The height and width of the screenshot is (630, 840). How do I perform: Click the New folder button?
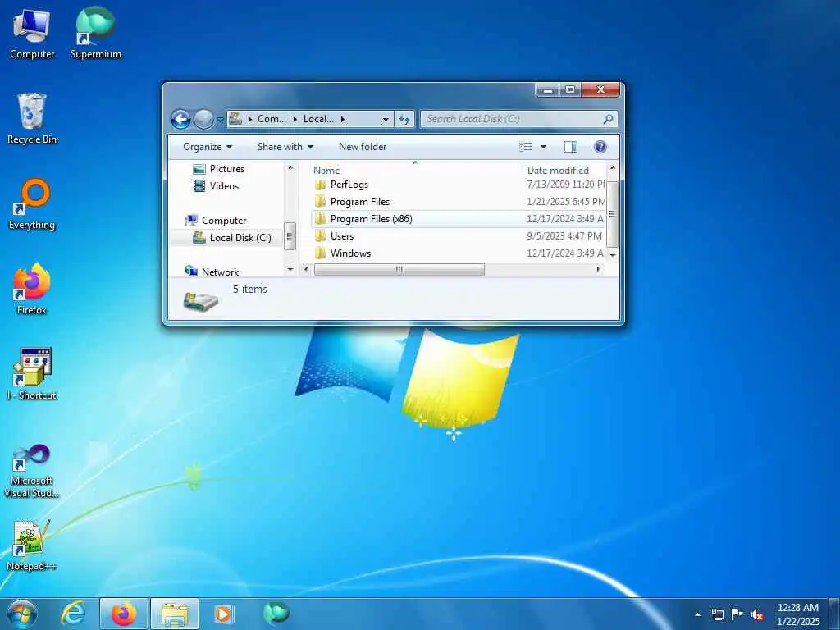point(362,147)
